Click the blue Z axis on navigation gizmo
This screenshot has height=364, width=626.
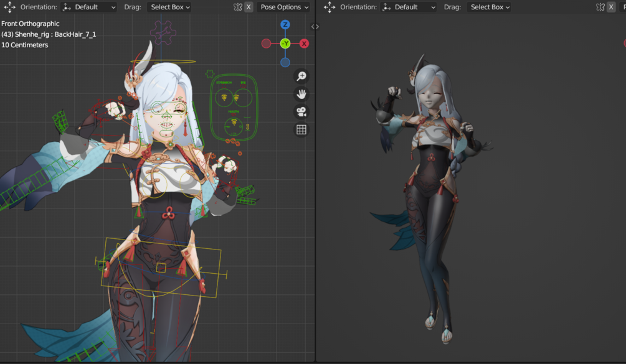coord(285,25)
